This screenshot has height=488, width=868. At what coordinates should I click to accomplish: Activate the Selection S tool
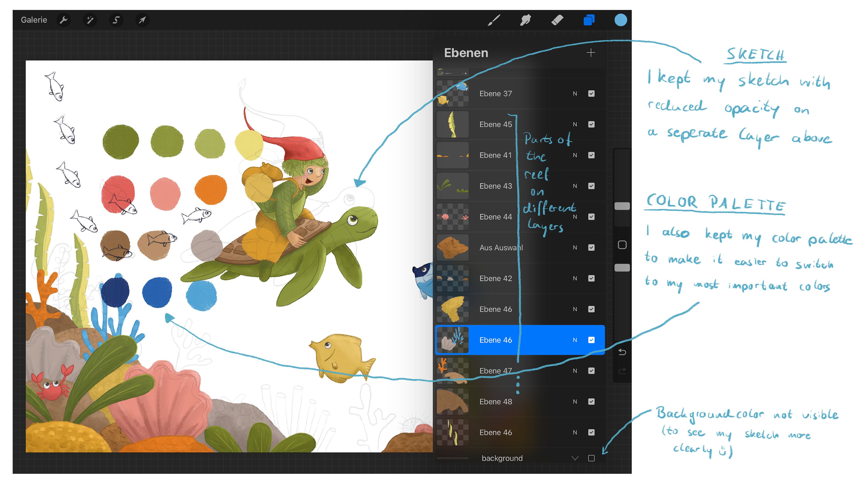116,20
